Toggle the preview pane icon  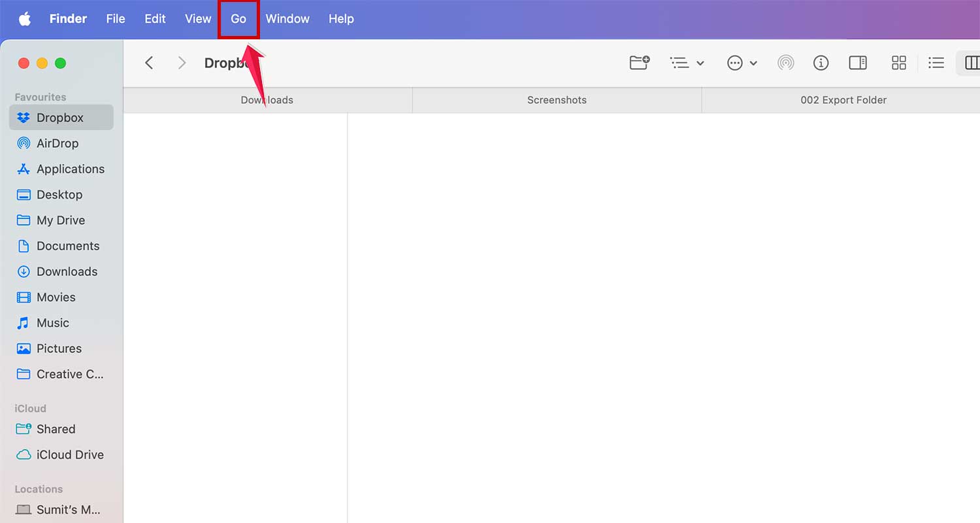(857, 63)
